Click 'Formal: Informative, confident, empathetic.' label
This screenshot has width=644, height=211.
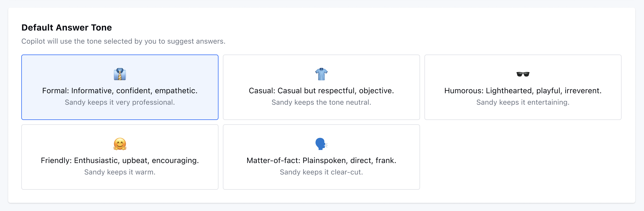120,91
